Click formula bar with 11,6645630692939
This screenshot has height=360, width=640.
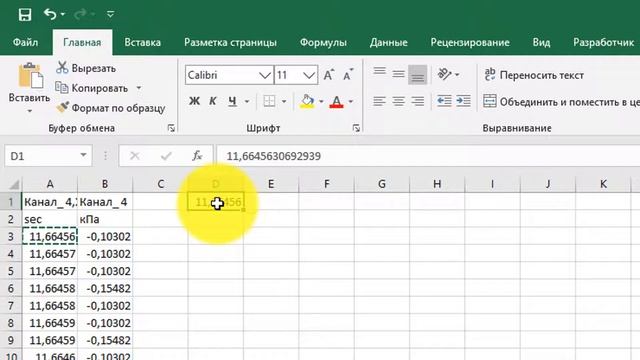[429, 156]
